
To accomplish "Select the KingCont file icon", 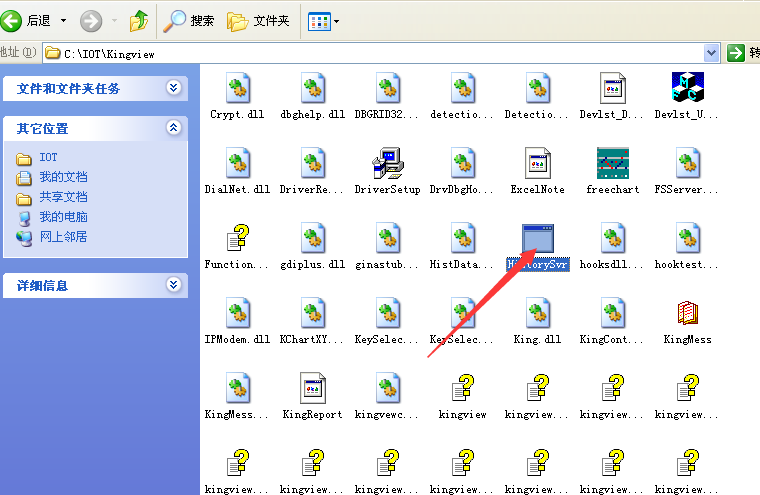I will (613, 313).
